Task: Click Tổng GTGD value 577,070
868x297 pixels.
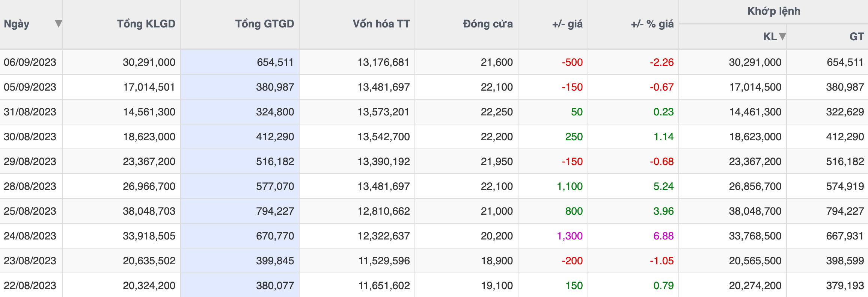Action: click(x=275, y=186)
